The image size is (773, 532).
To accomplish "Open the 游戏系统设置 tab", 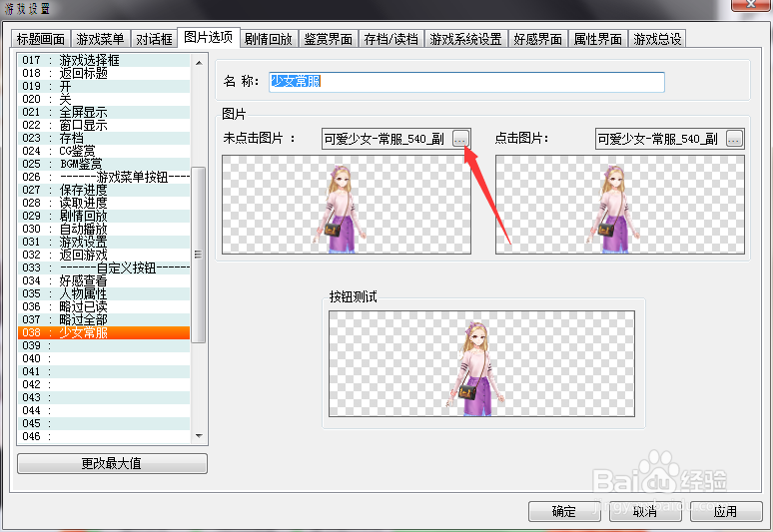I will [x=465, y=39].
